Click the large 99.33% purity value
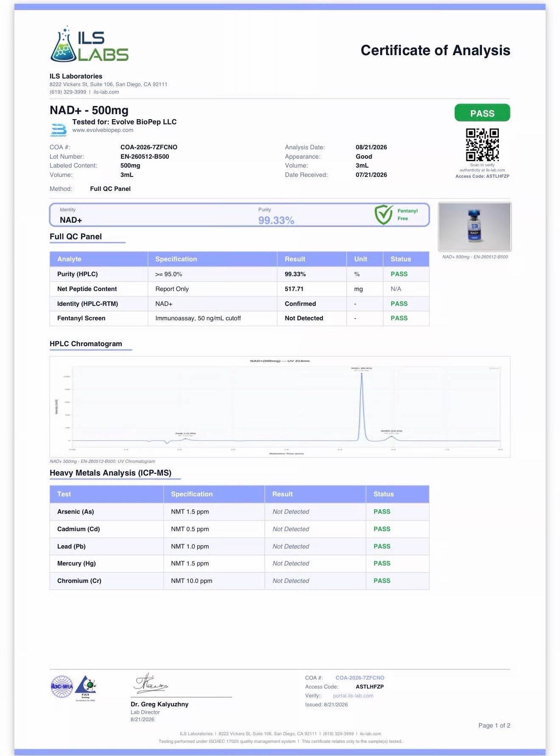Screen dimensions: 560x756 point(276,220)
